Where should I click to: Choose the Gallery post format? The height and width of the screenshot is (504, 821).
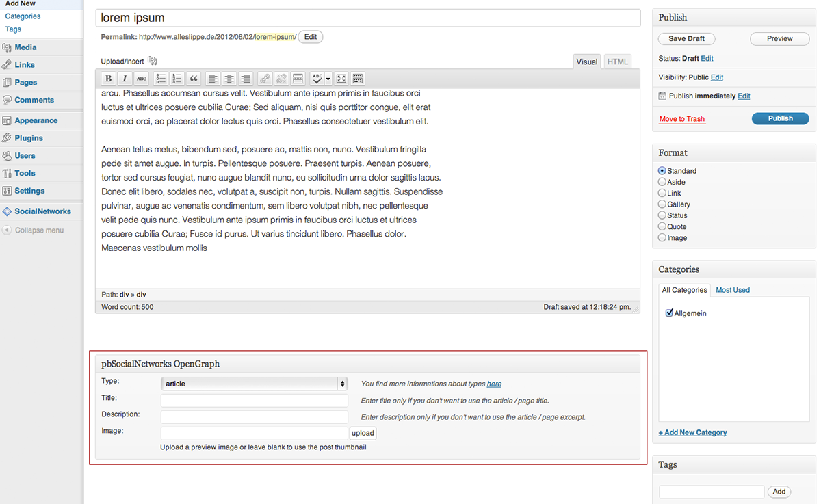(662, 204)
